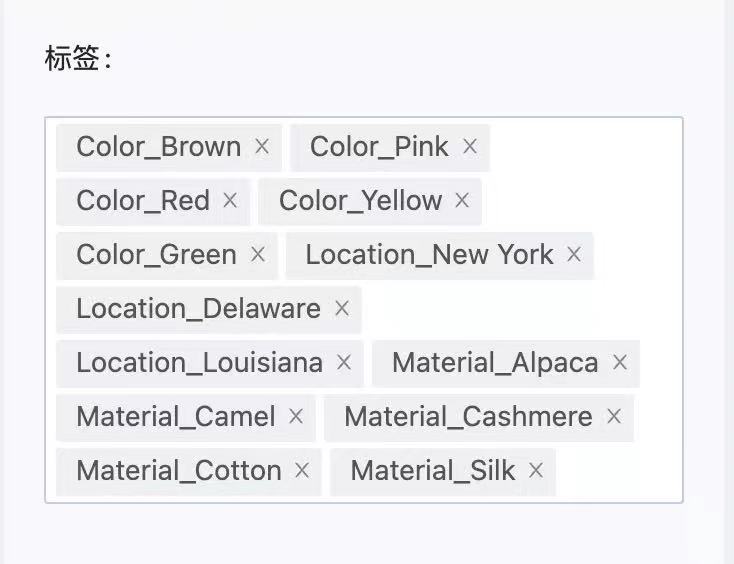Delete the Material_Silk tag
This screenshot has height=564, width=734.
pyautogui.click(x=536, y=471)
